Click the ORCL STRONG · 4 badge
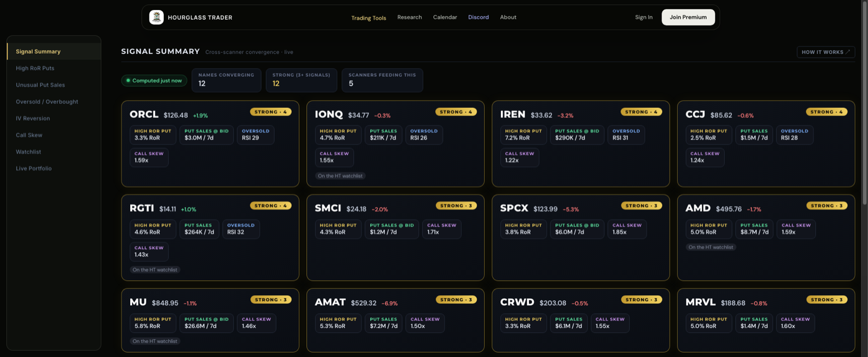 click(271, 112)
